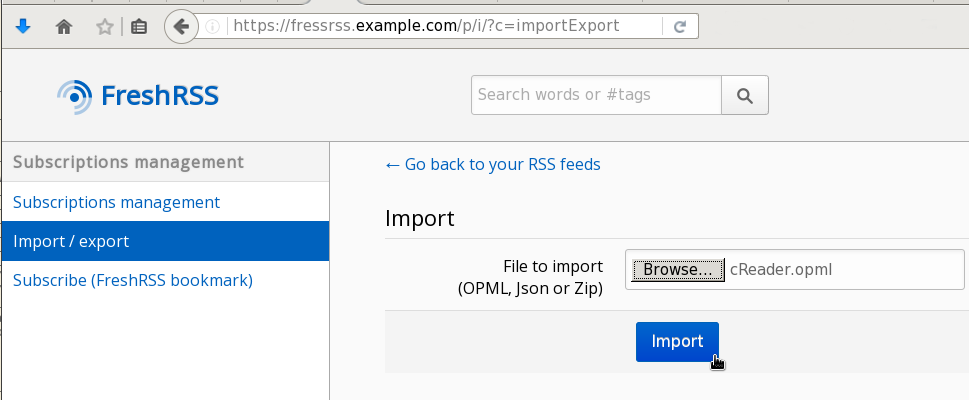This screenshot has width=969, height=400.
Task: Select the Subscriptions management sidebar heading
Action: click(128, 161)
